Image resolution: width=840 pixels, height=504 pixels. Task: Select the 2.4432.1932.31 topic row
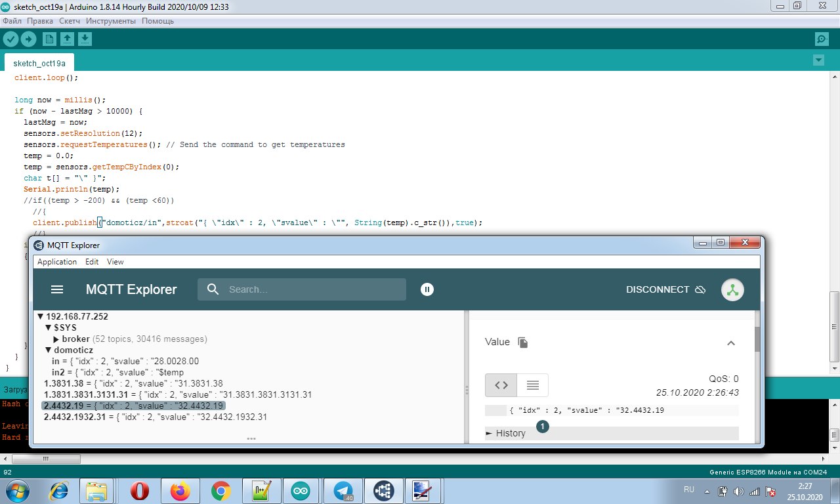(155, 417)
